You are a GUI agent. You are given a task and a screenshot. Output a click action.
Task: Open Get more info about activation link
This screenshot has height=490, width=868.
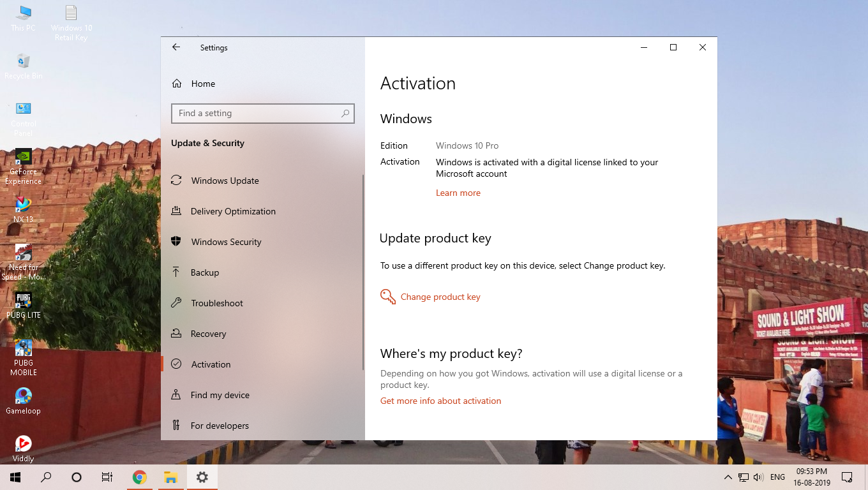[440, 401]
